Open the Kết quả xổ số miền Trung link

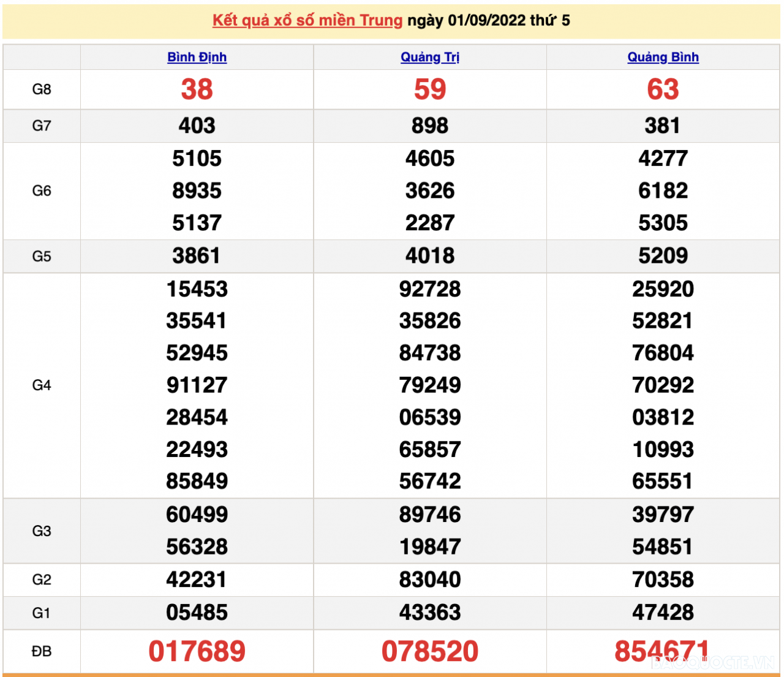(x=304, y=19)
